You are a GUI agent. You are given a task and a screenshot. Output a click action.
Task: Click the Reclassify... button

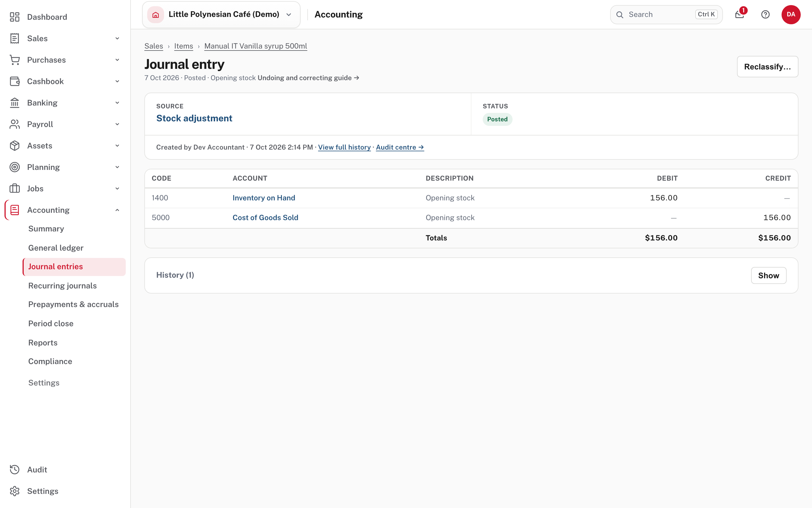[x=767, y=67]
